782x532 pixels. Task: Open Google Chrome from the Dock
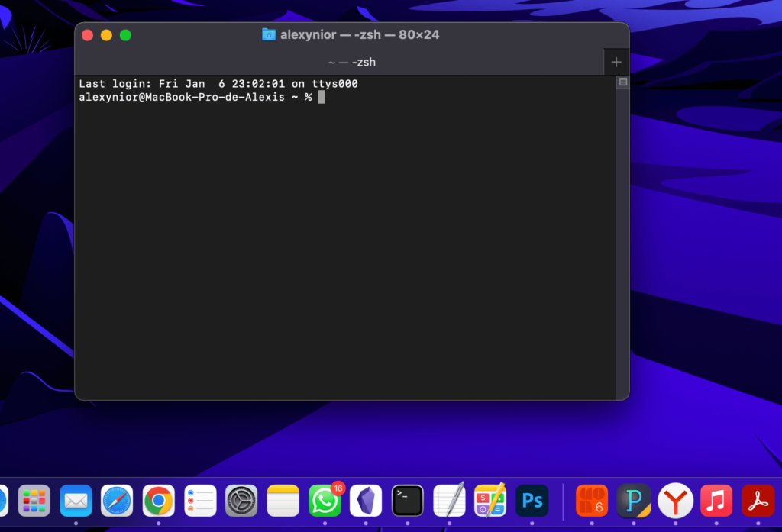coord(158,501)
